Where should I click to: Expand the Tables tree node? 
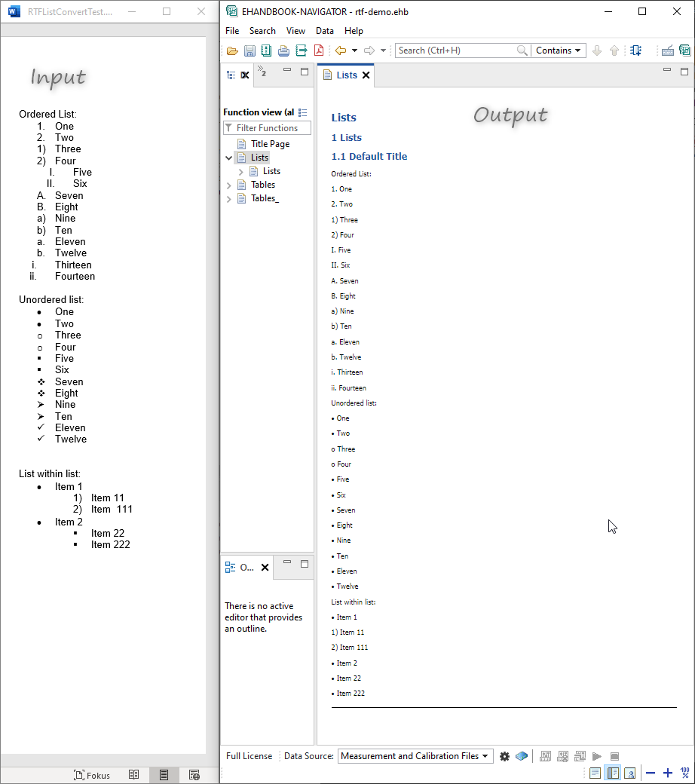point(229,185)
